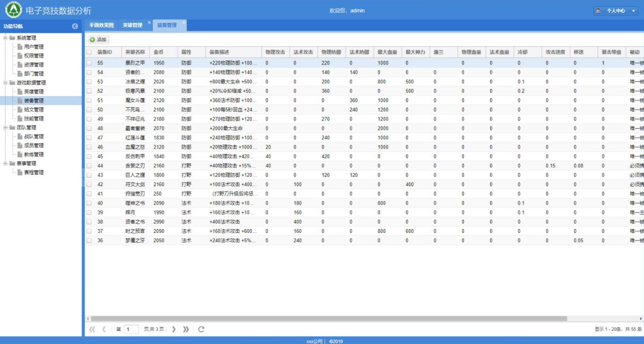Open the 个人中心 dropdown
This screenshot has height=344, width=644.
[x=616, y=10]
